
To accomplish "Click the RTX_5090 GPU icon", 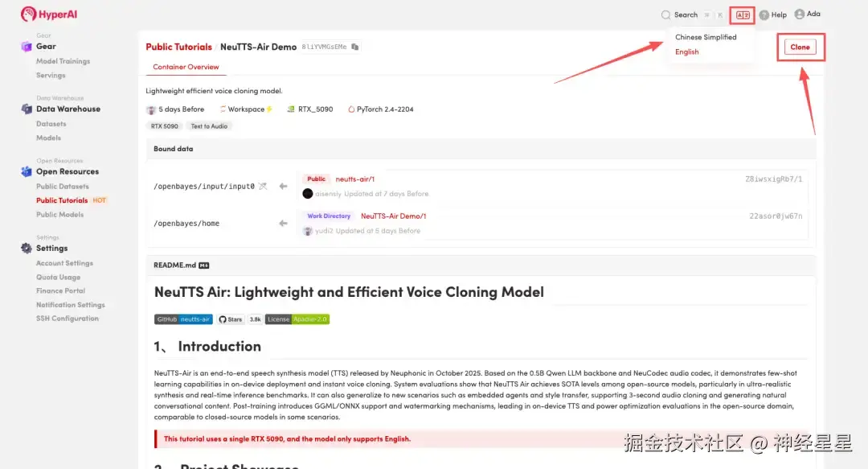I will point(291,109).
